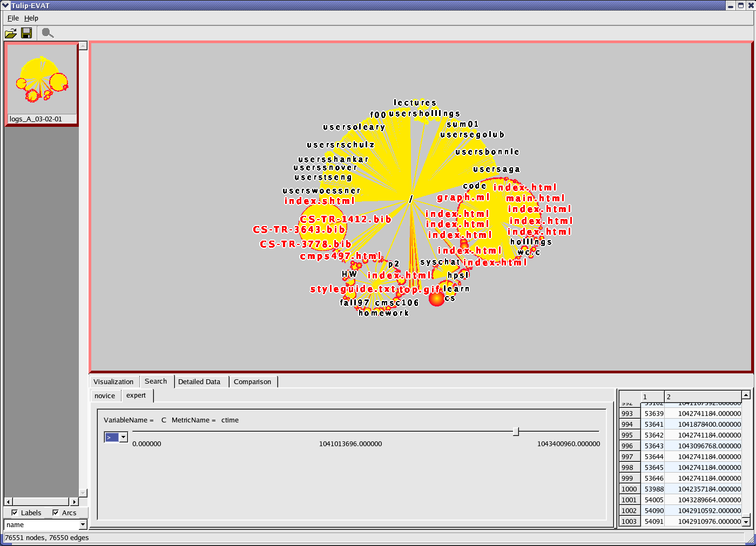Toggle the Arcs checkbox

[x=56, y=513]
